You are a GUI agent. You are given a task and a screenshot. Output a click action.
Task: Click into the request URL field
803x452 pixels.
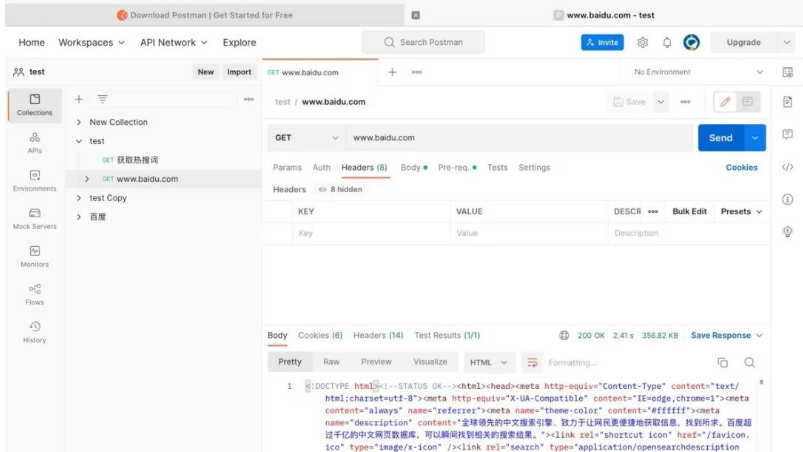pos(519,138)
